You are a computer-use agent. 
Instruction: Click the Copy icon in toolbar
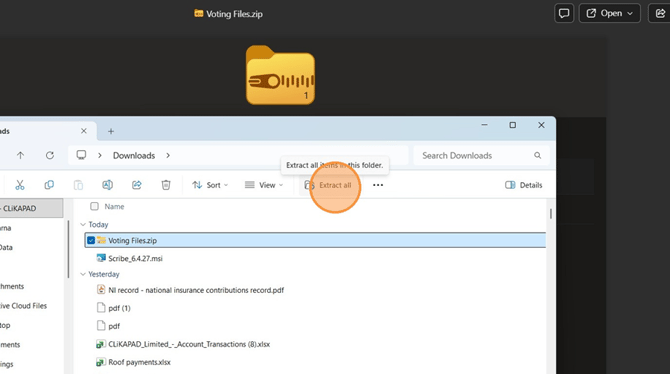click(x=49, y=185)
